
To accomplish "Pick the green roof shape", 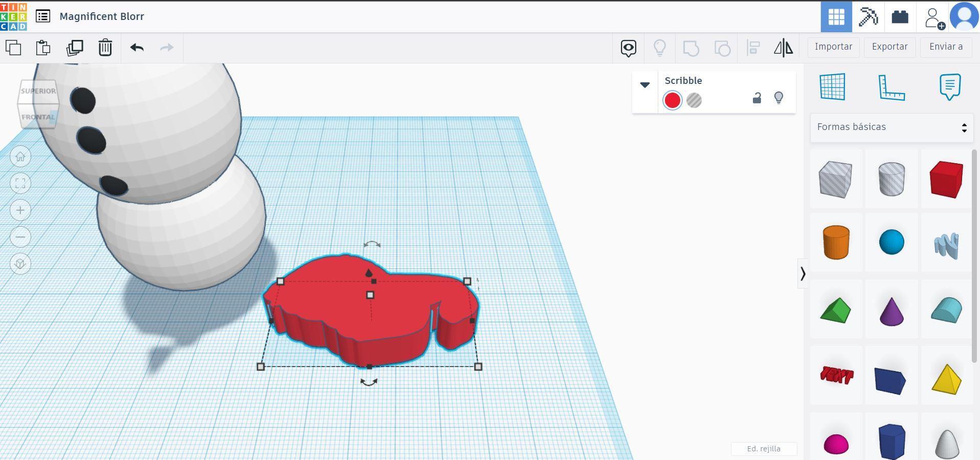I will (x=836, y=310).
